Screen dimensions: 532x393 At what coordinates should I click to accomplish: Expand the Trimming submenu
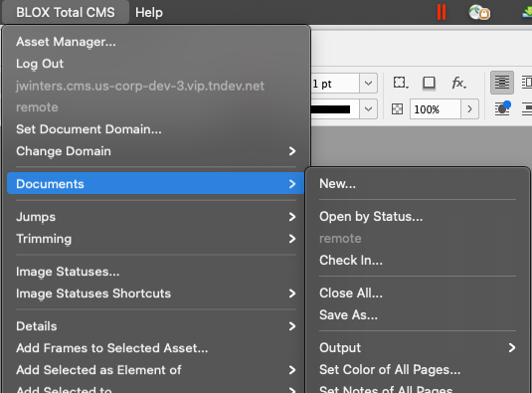click(155, 239)
